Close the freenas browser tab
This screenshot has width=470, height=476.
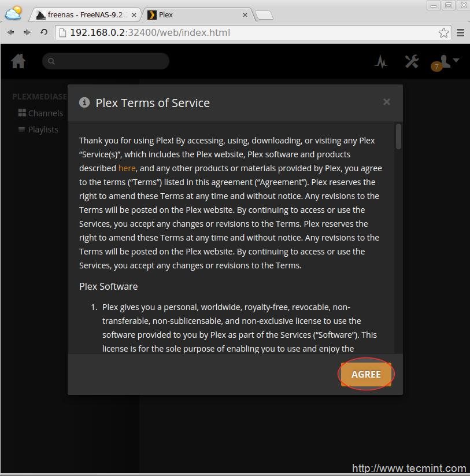point(134,15)
